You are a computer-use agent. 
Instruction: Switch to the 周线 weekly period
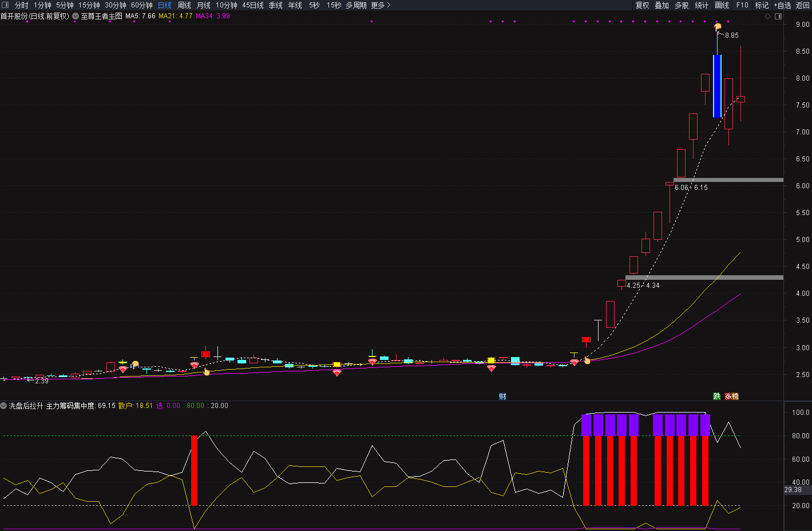(184, 5)
